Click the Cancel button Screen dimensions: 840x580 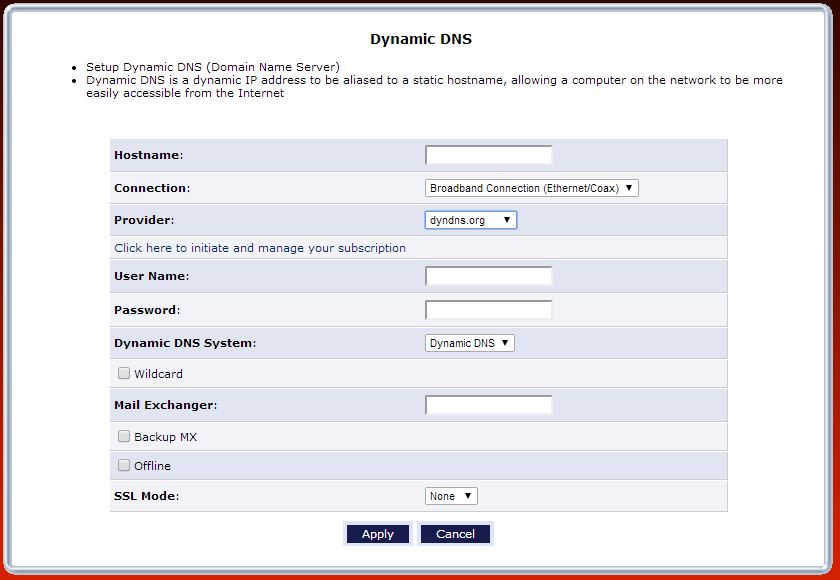tap(455, 534)
